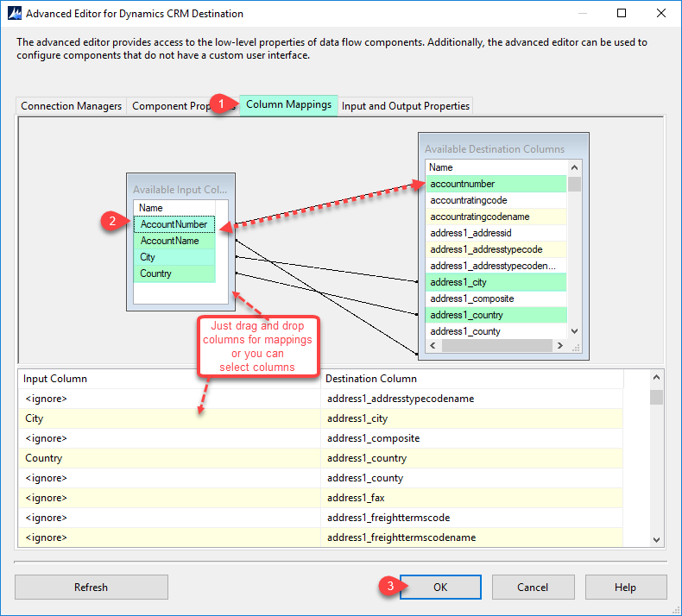682x616 pixels.
Task: Select City in Available Input Columns
Action: point(174,257)
